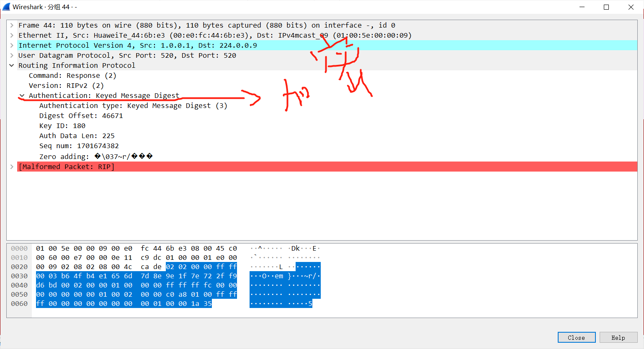Select the 'Command: Response (2)' line
Image resolution: width=644 pixels, height=349 pixels.
click(72, 76)
